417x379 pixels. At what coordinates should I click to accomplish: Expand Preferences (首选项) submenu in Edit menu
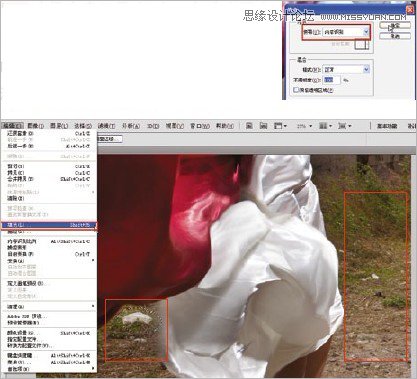(x=49, y=369)
